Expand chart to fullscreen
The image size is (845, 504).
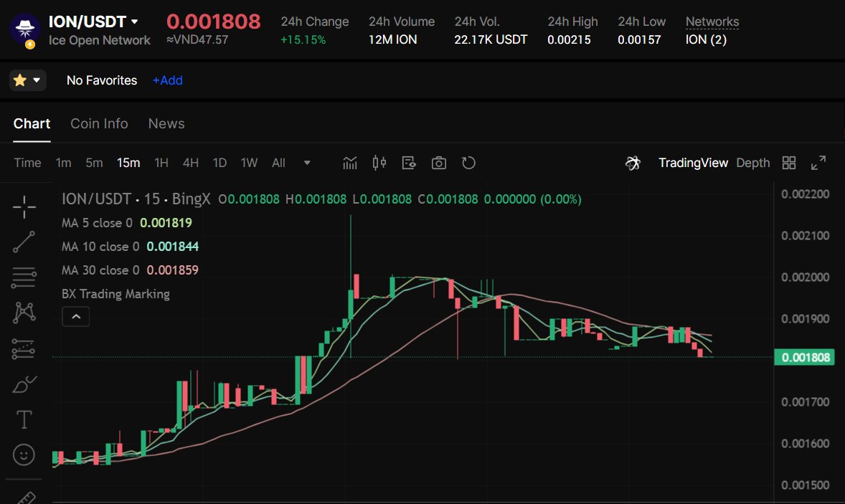[818, 163]
